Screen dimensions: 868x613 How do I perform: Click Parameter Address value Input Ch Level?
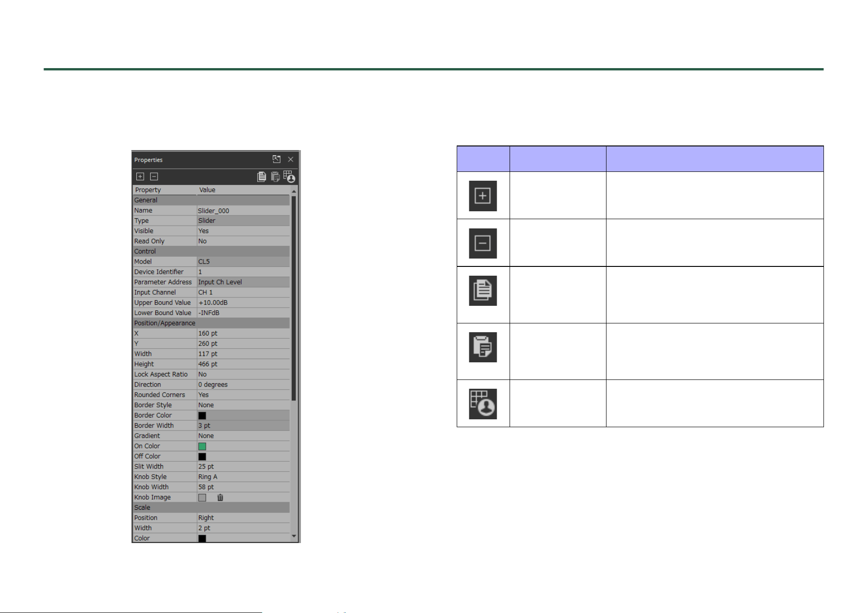[243, 282]
